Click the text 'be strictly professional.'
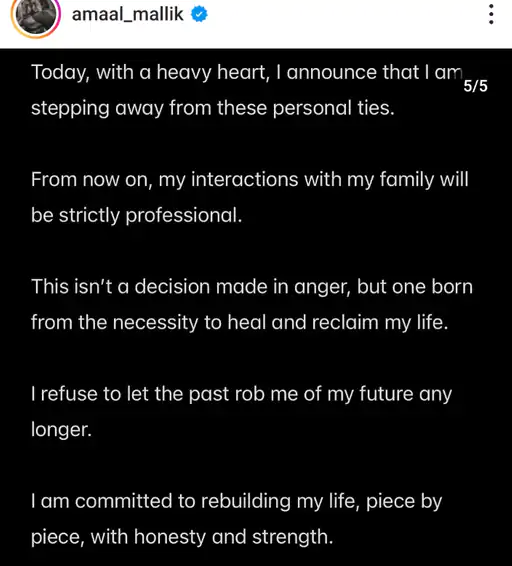 click(x=136, y=215)
